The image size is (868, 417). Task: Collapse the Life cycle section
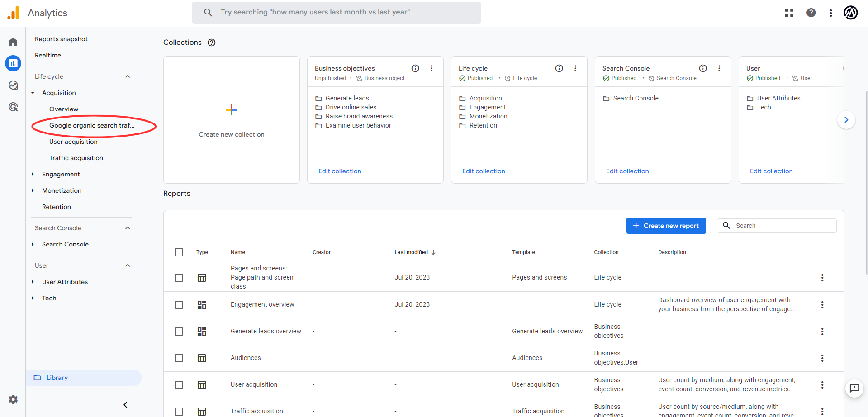click(128, 76)
